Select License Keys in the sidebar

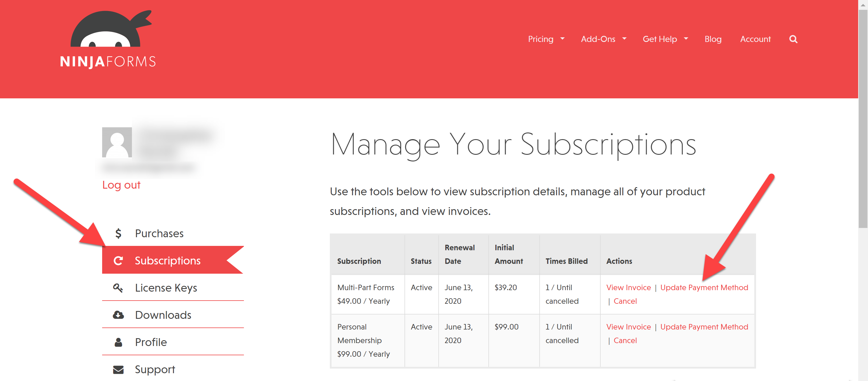click(173, 287)
